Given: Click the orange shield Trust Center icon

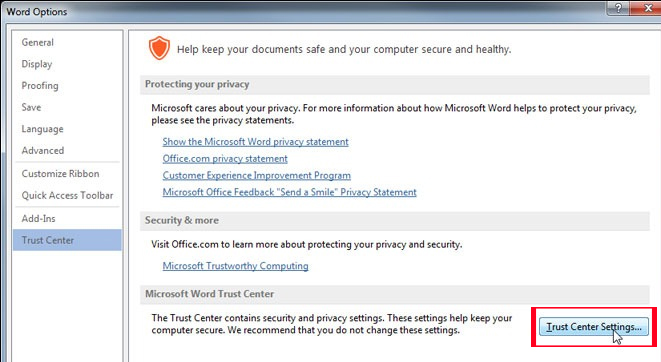Looking at the screenshot, I should coord(159,48).
